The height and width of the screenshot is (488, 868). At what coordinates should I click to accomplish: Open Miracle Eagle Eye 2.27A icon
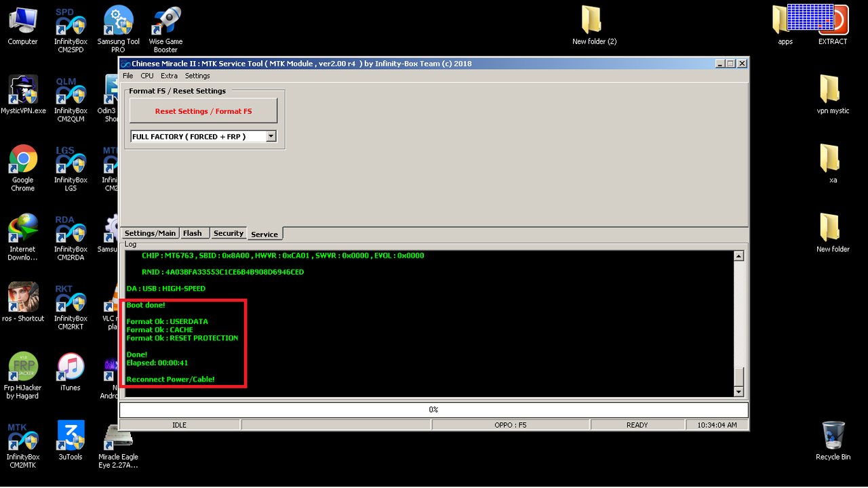(118, 445)
